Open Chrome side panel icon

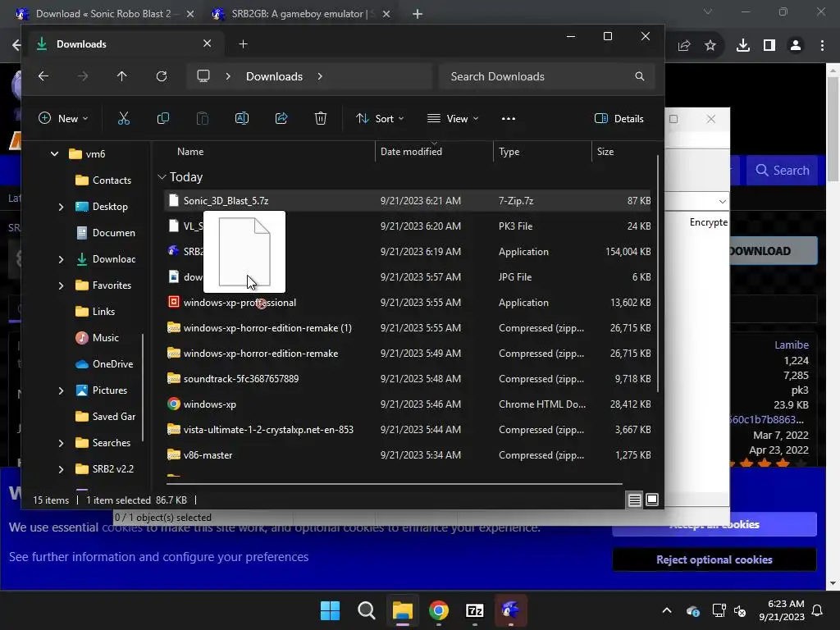click(769, 46)
